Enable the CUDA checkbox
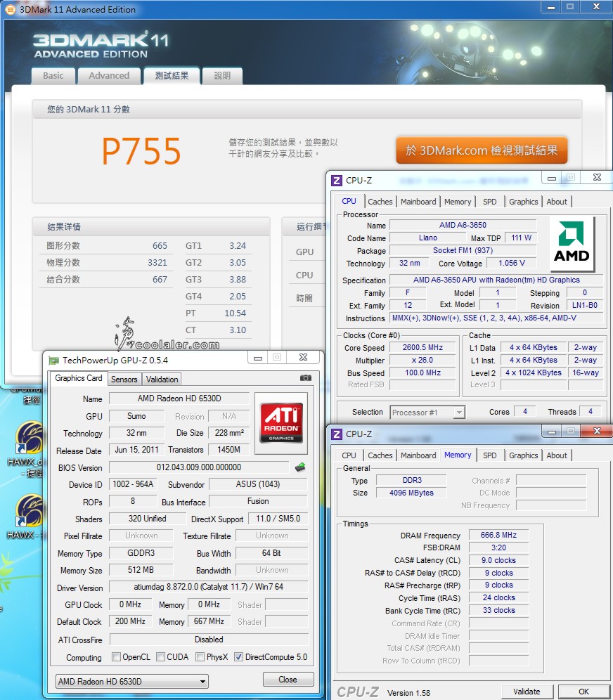The height and width of the screenshot is (700, 613). (x=160, y=656)
